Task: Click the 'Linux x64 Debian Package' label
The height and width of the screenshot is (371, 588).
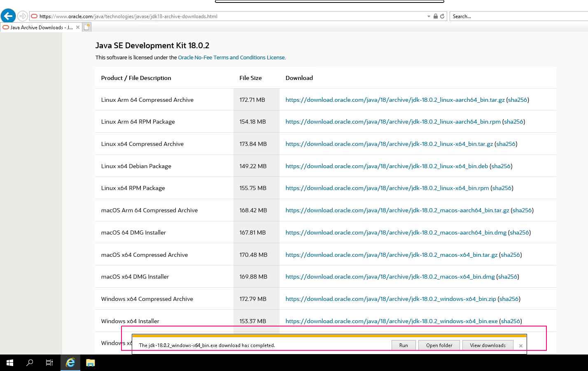Action: click(136, 166)
